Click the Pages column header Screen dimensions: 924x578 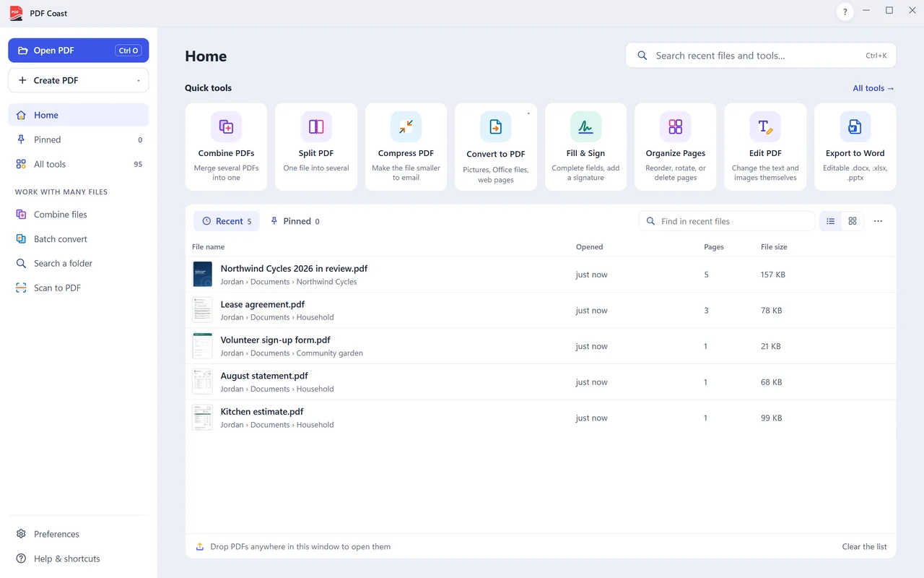click(714, 247)
